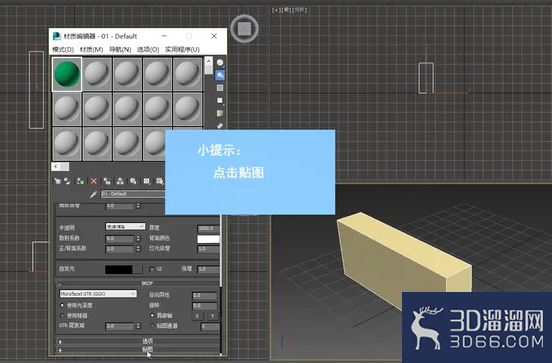
Task: Click the X local axis button
Action: point(197,316)
